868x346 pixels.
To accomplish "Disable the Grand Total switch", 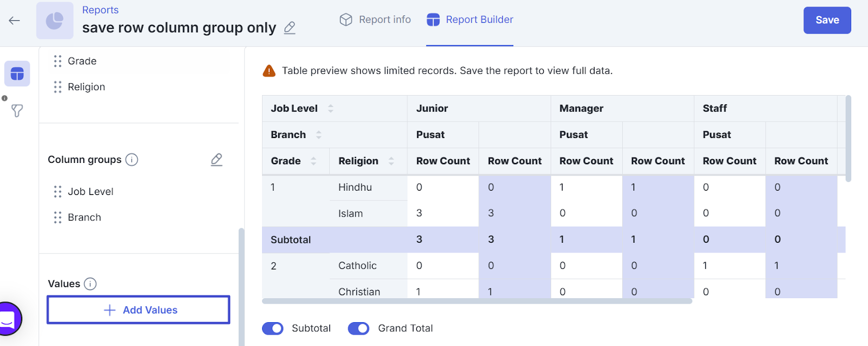I will [359, 328].
